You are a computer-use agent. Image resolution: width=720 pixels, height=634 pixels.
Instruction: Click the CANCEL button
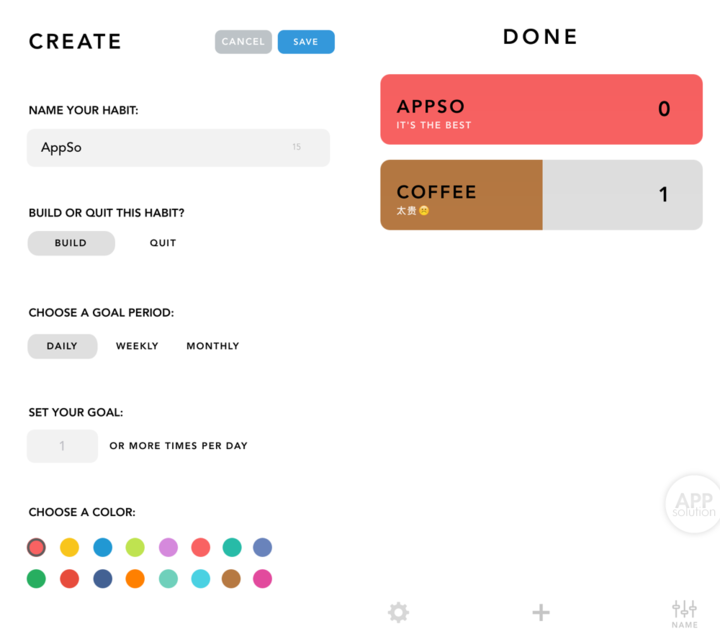(243, 42)
